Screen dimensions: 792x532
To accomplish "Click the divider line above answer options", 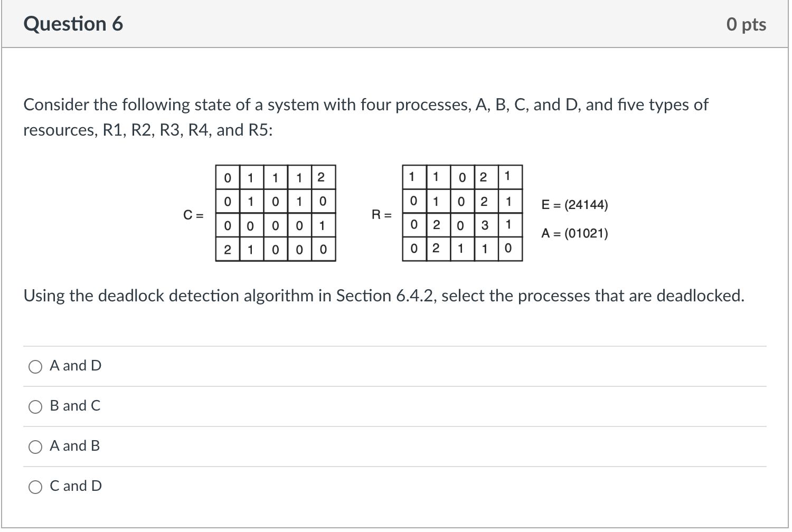I will click(x=396, y=345).
